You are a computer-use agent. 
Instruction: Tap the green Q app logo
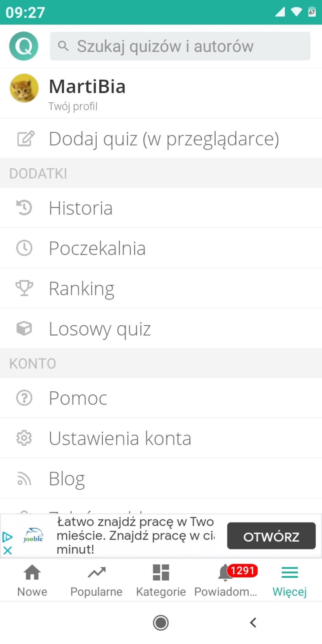[x=24, y=46]
